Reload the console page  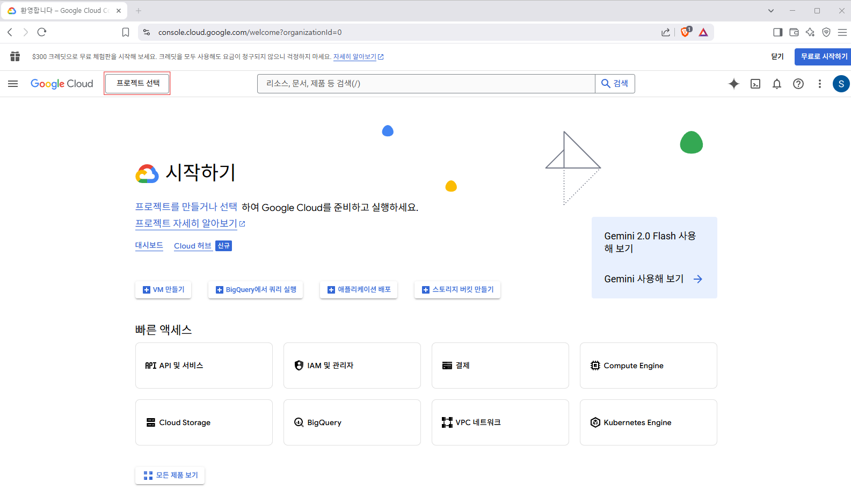[x=42, y=32]
